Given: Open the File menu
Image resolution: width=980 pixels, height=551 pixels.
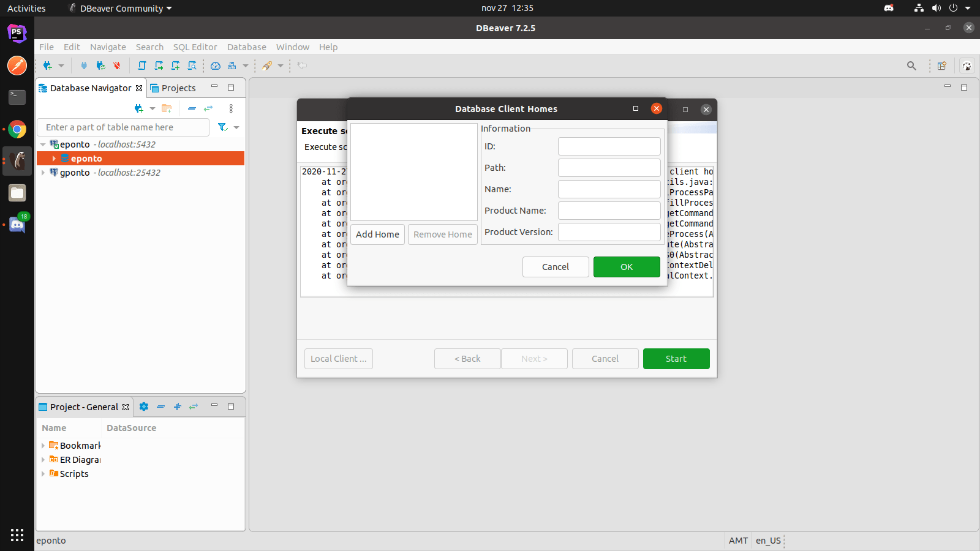Looking at the screenshot, I should 47,47.
